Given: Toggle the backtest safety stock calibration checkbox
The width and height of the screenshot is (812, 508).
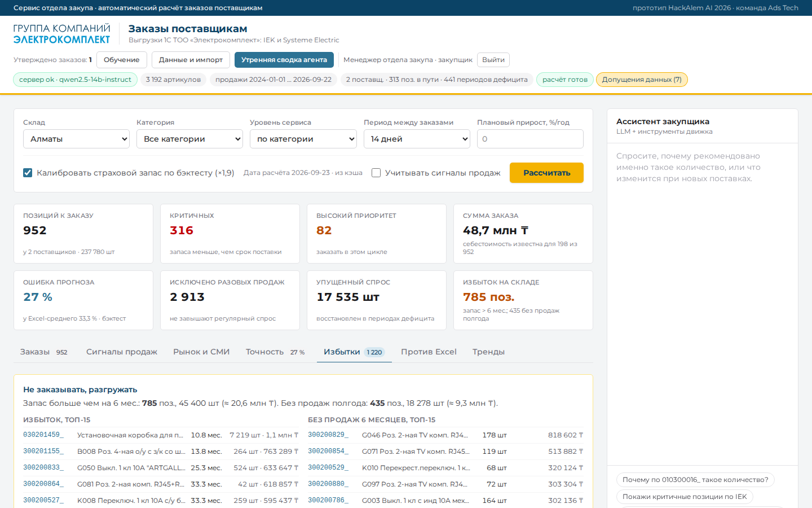Looking at the screenshot, I should (x=28, y=173).
